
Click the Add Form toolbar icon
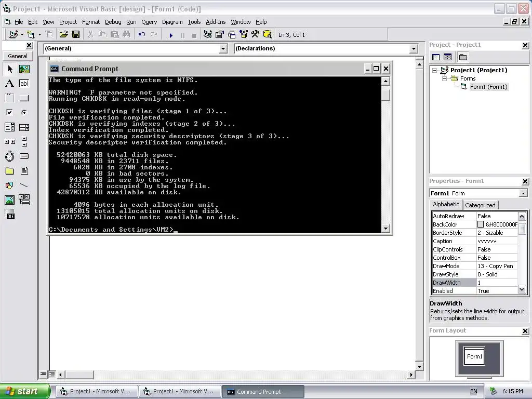(x=31, y=34)
